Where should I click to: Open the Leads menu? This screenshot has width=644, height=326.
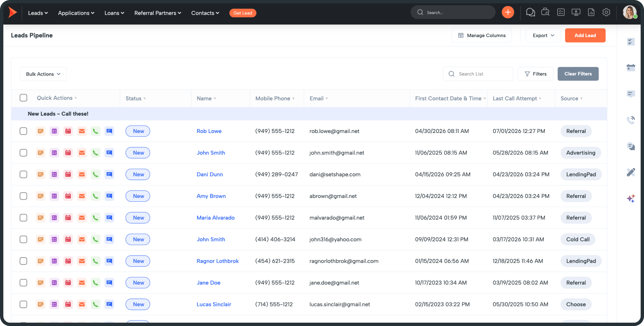coord(38,13)
